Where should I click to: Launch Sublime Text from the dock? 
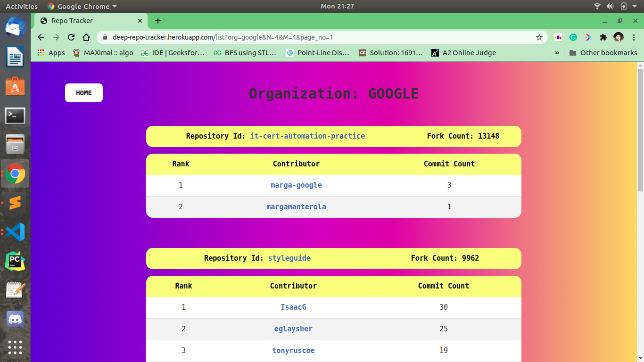coord(15,203)
